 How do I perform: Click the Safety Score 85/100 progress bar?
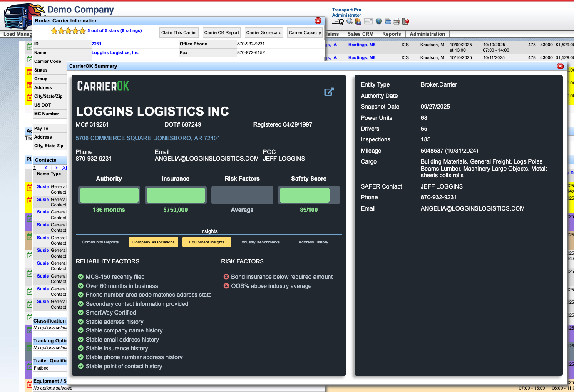pyautogui.click(x=309, y=195)
